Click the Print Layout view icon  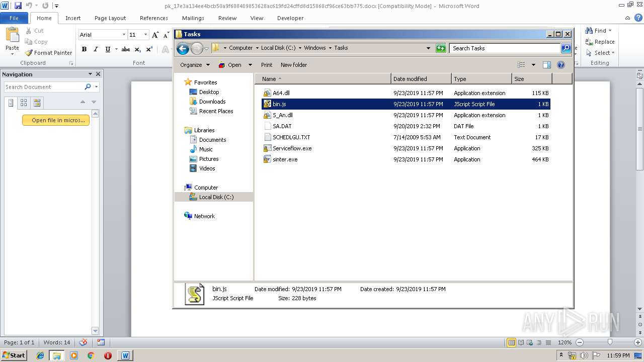pos(511,342)
